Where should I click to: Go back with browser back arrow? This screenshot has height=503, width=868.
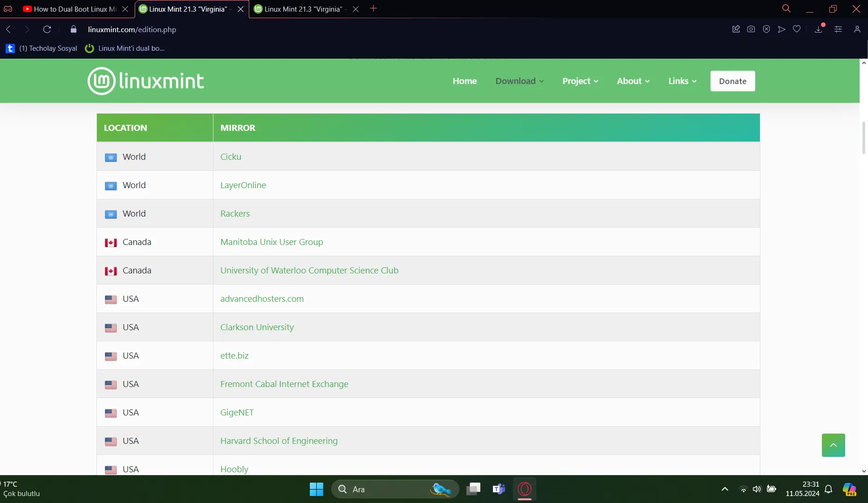coord(8,29)
